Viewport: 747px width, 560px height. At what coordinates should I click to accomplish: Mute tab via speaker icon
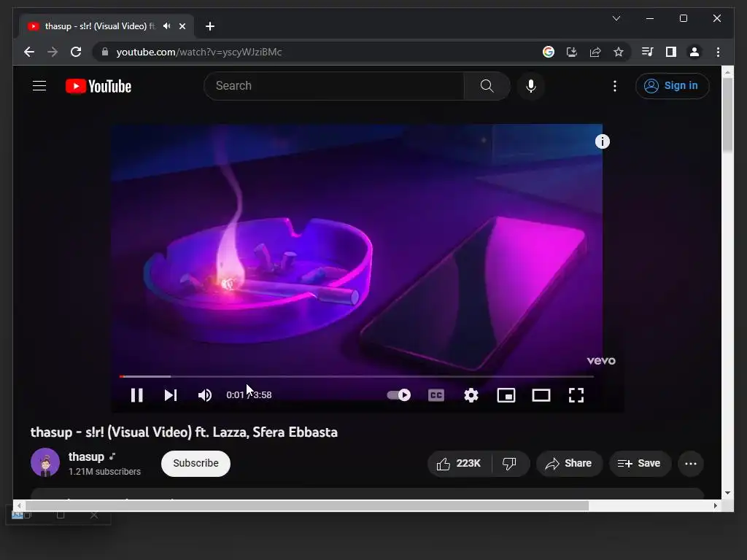[166, 26]
